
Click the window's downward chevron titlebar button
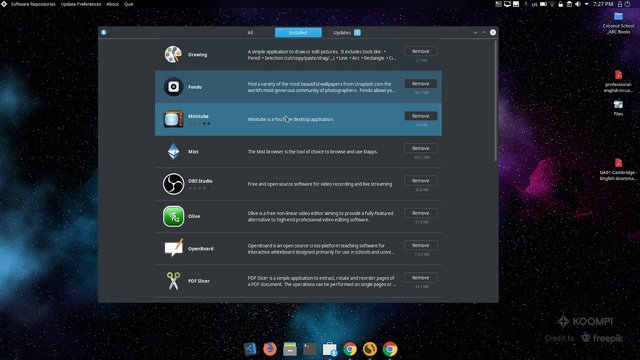tap(476, 32)
